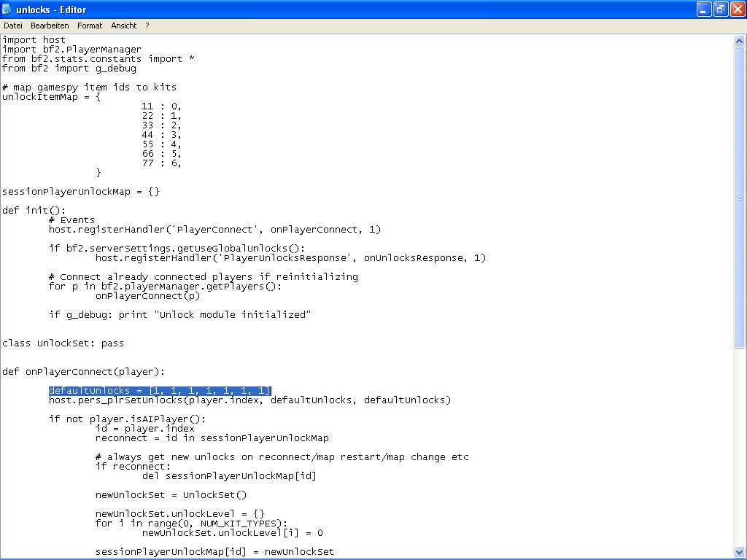Open the Ansicht menu
The width and height of the screenshot is (747, 560).
[124, 26]
